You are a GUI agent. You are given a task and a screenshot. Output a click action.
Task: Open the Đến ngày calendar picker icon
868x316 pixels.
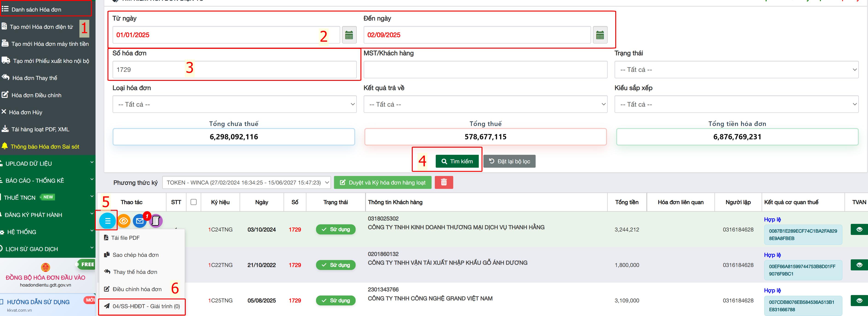pyautogui.click(x=599, y=35)
